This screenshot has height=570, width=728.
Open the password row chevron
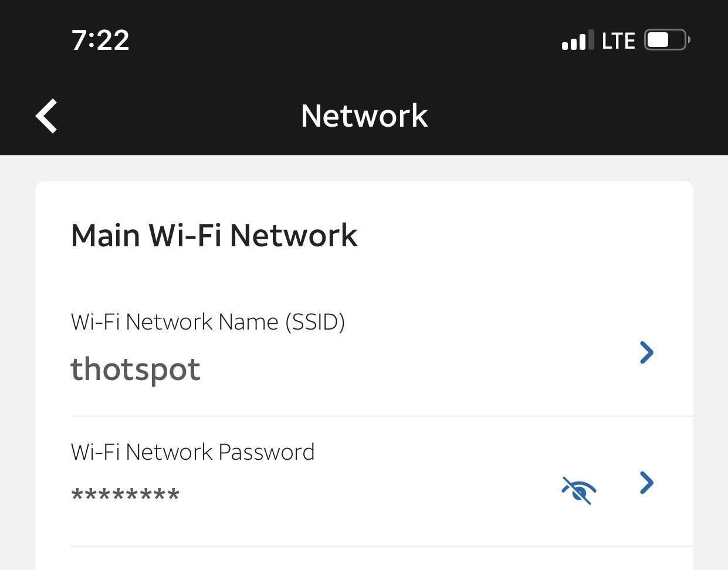[646, 483]
